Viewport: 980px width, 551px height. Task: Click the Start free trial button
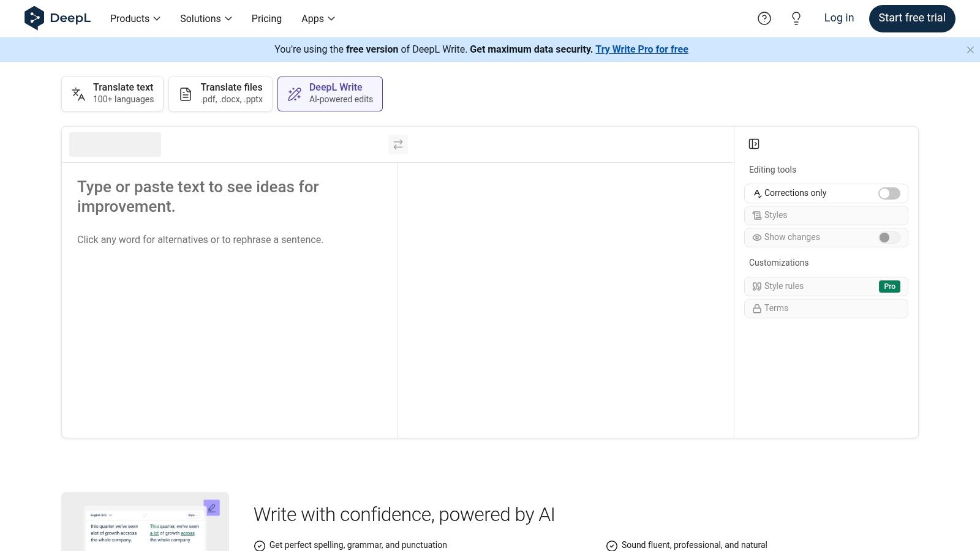pos(912,18)
